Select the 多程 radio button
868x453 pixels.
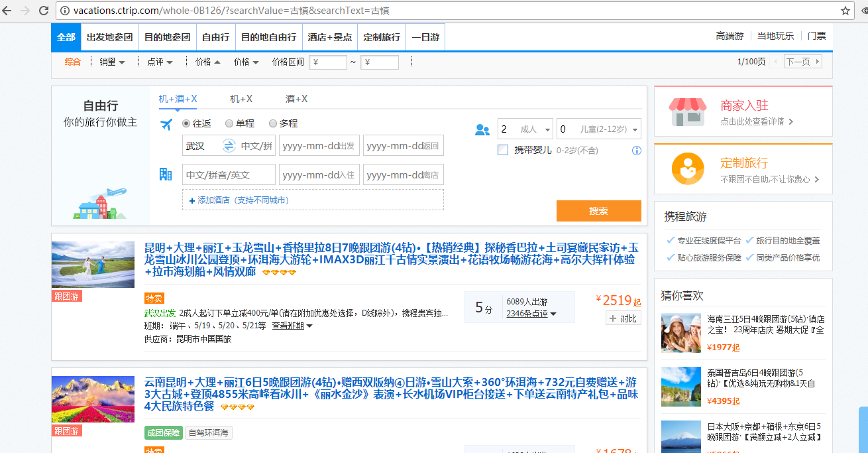[x=273, y=123]
